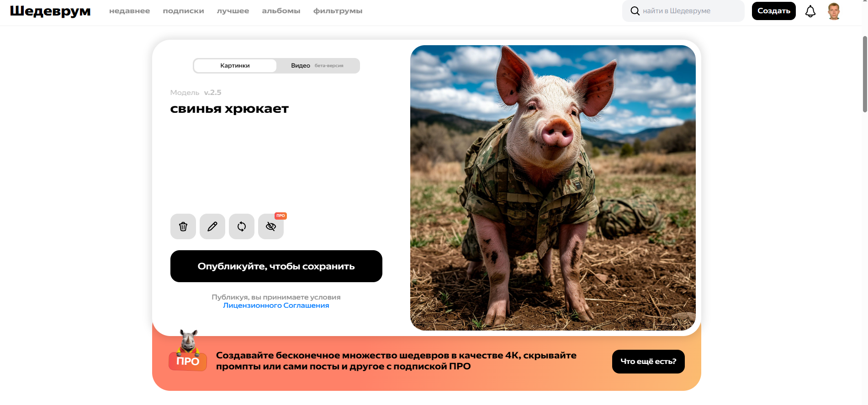This screenshot has height=405, width=868.
Task: Switch to Видео beta mode
Action: tap(318, 66)
